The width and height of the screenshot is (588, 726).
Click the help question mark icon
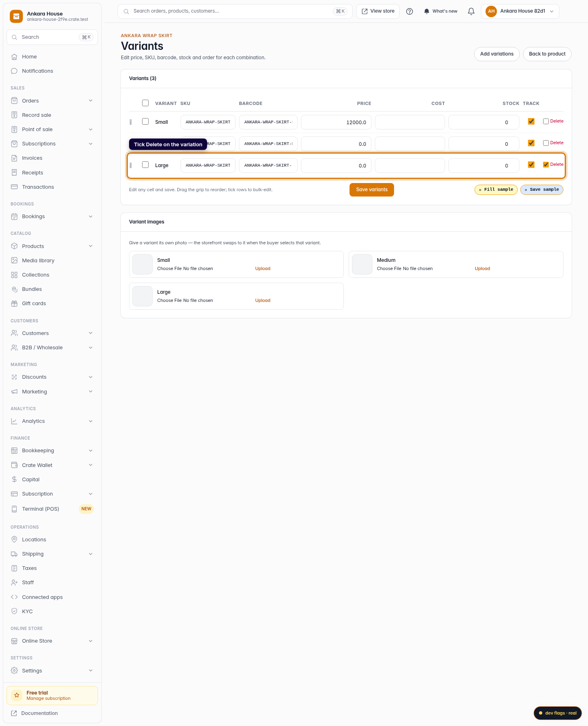410,11
